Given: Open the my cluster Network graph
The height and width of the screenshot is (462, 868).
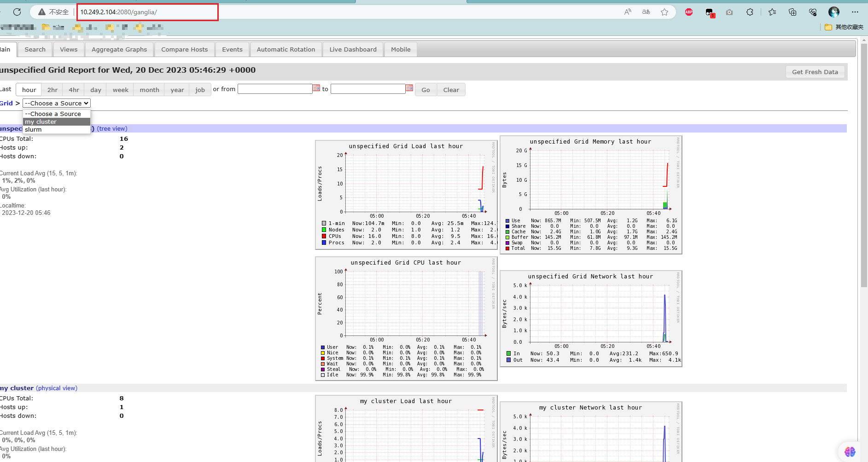Looking at the screenshot, I should [x=591, y=432].
